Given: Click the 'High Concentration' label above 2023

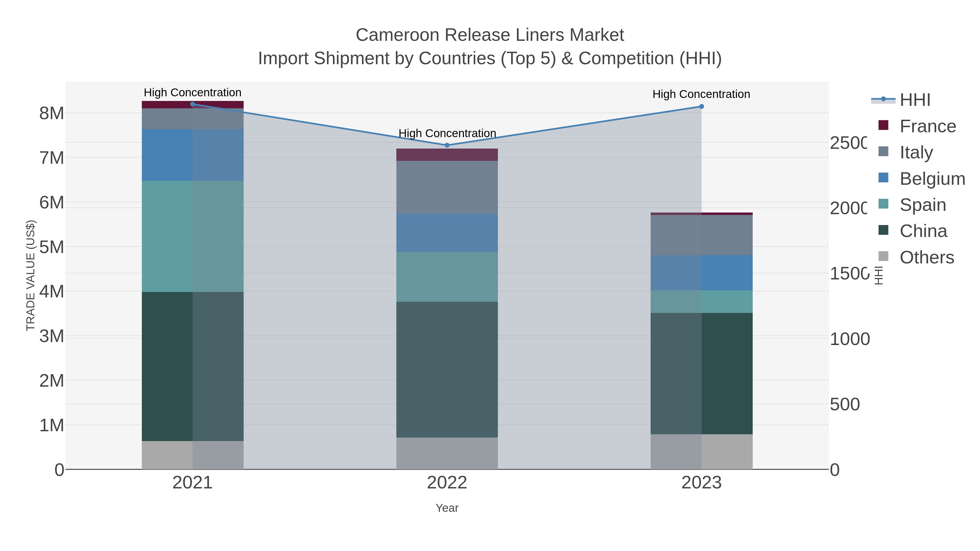Looking at the screenshot, I should [x=702, y=94].
